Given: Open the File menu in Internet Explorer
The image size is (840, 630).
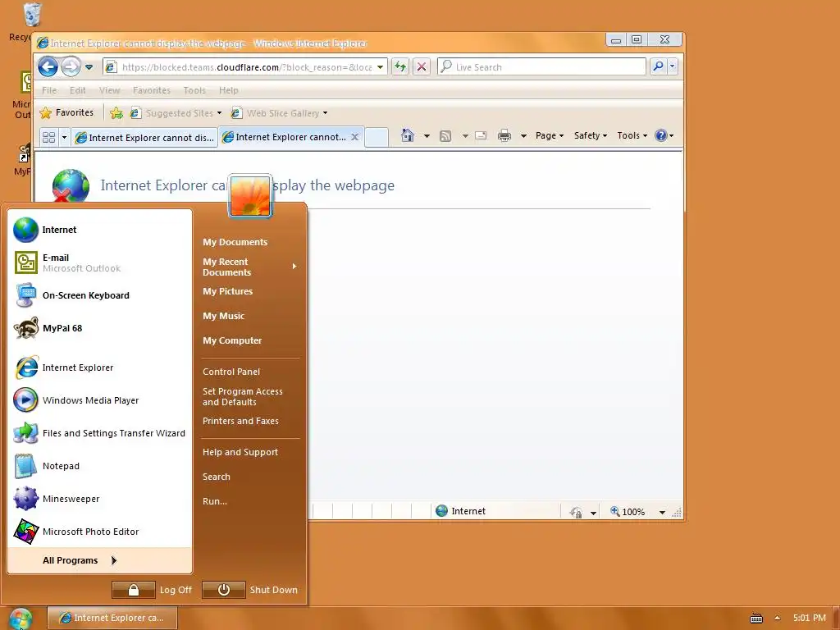Looking at the screenshot, I should (49, 90).
